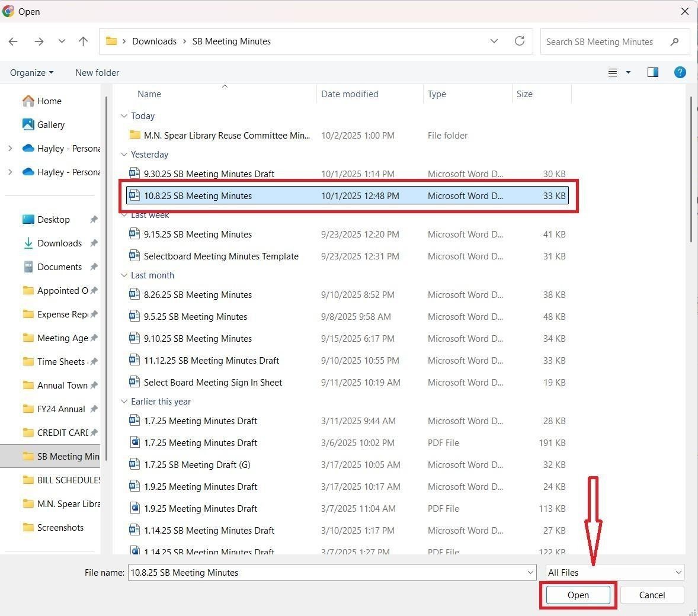
Task: Navigate to Downloads via the breadcrumb
Action: tap(154, 41)
